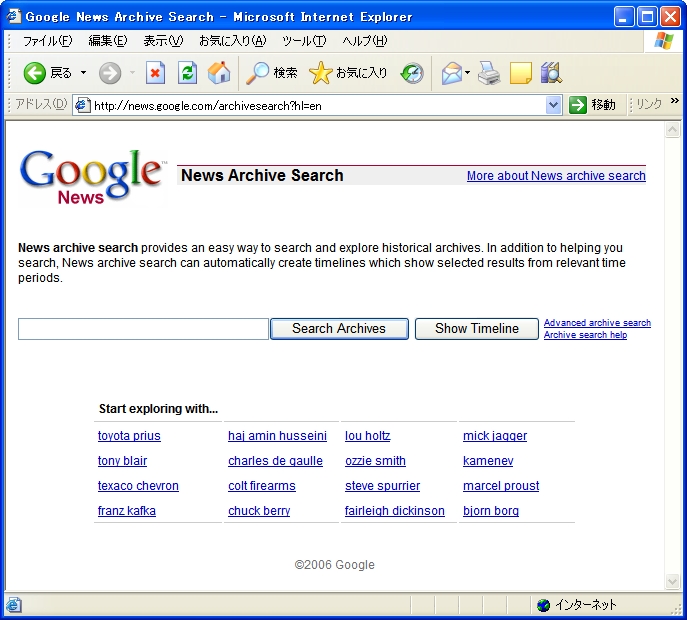Click the Show Timeline button

(x=477, y=329)
